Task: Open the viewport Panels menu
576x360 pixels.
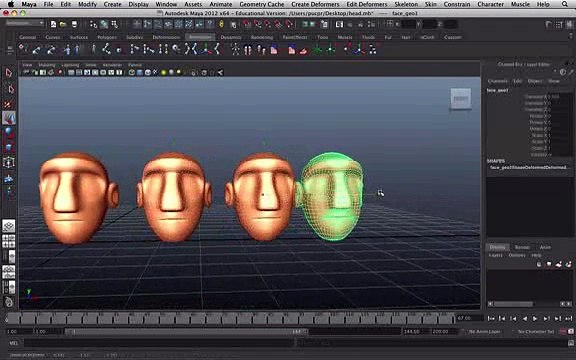Action: [x=135, y=65]
